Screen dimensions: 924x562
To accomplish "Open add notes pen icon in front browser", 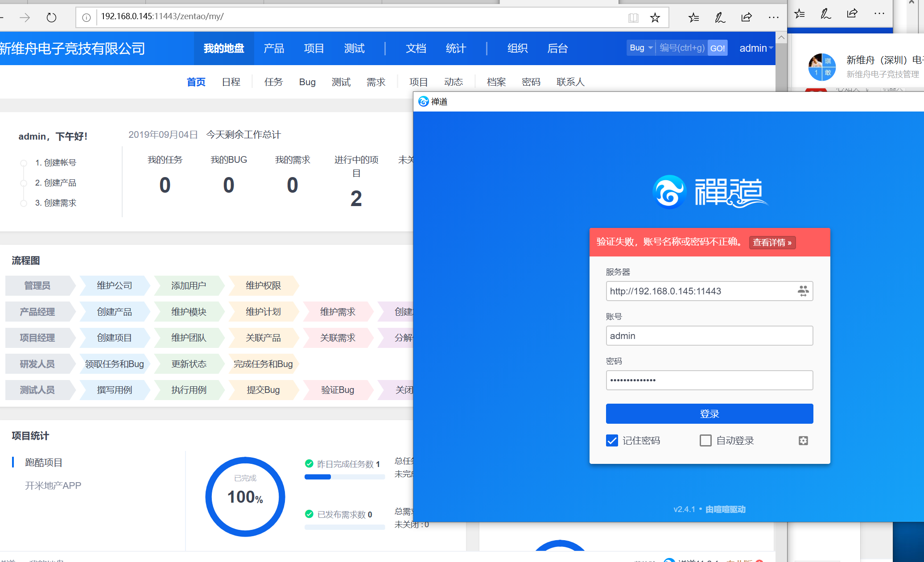I will point(720,18).
